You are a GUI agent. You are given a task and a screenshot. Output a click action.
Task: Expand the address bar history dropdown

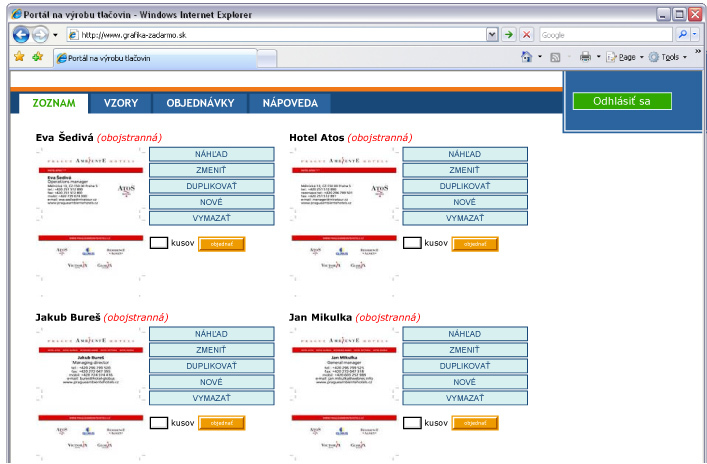[x=492, y=35]
